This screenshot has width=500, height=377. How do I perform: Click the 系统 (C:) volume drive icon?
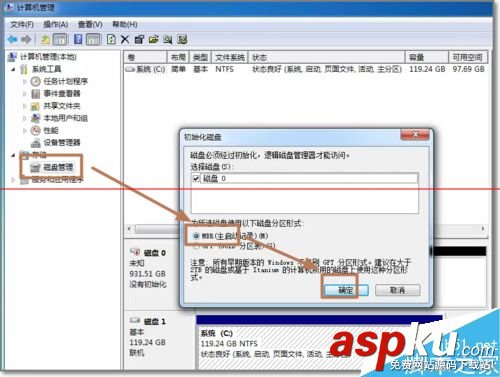(x=130, y=69)
